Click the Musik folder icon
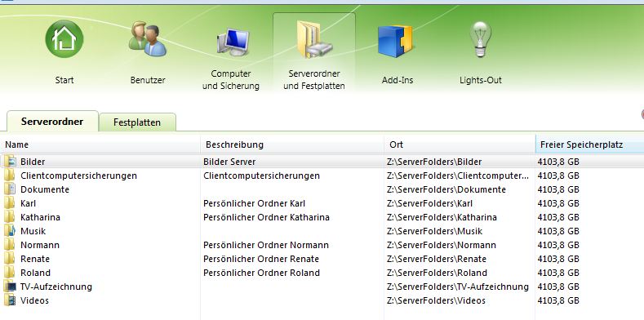Viewport: 644px width, 320px height. [x=10, y=231]
